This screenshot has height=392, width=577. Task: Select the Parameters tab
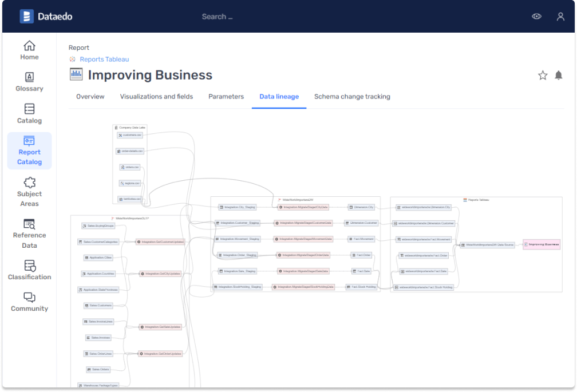point(226,96)
